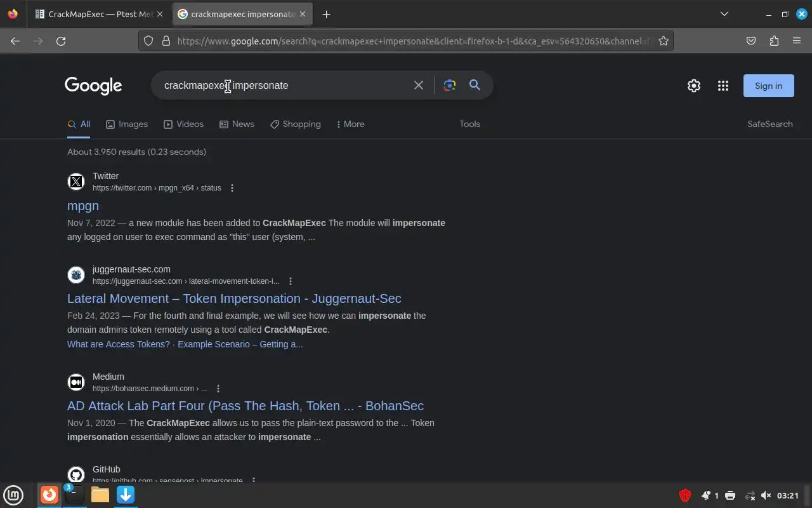Click the GitHub favicon
Viewport: 812px width, 508px height.
76,475
